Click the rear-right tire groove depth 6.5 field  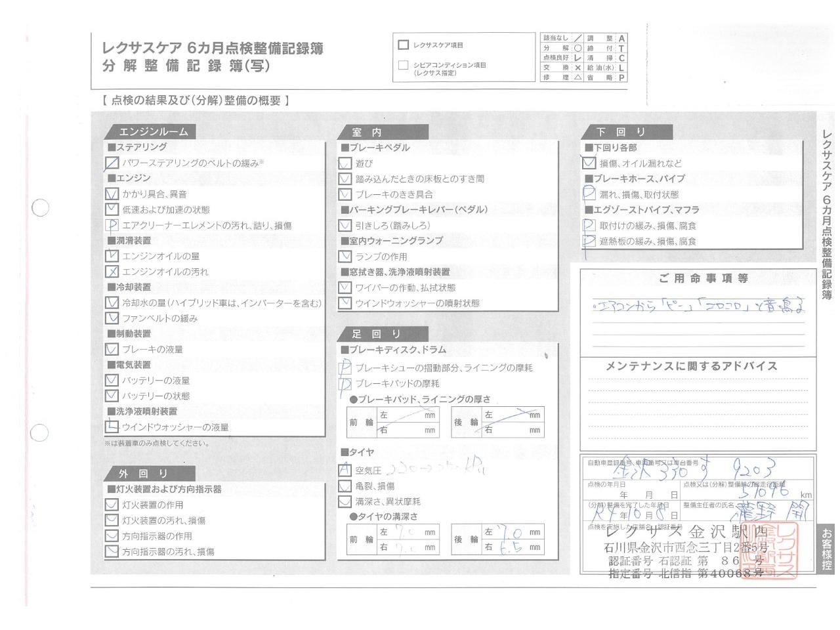tap(512, 547)
